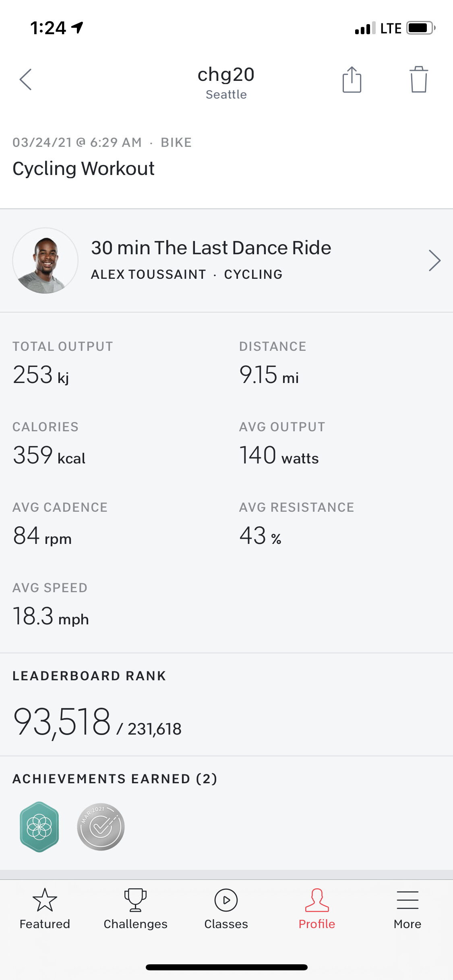The image size is (453, 980).
Task: Tap the Achievements Earned heading
Action: 115,779
